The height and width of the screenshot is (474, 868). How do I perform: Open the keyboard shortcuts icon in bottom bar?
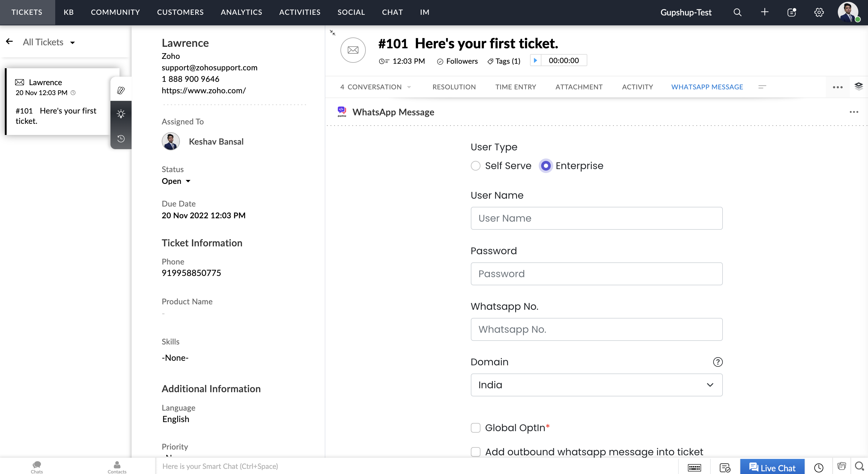pyautogui.click(x=694, y=468)
